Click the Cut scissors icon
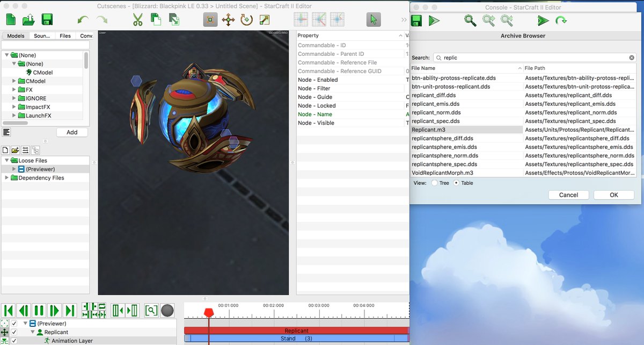The height and width of the screenshot is (345, 644). pyautogui.click(x=138, y=20)
